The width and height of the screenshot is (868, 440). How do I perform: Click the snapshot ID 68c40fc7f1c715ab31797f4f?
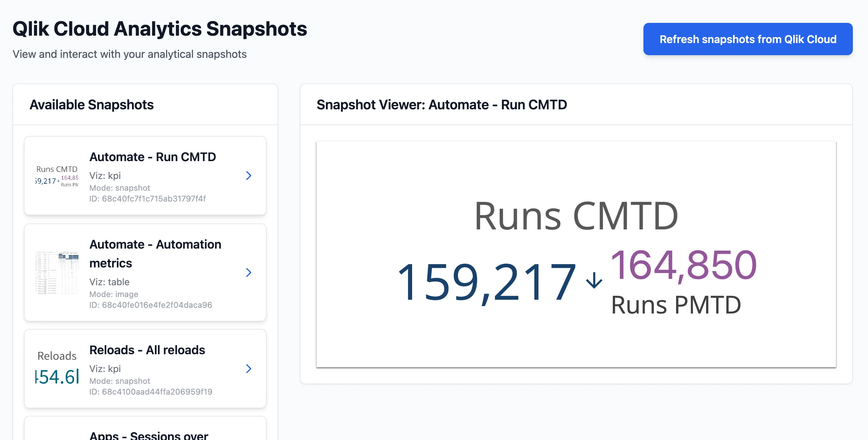pos(147,198)
